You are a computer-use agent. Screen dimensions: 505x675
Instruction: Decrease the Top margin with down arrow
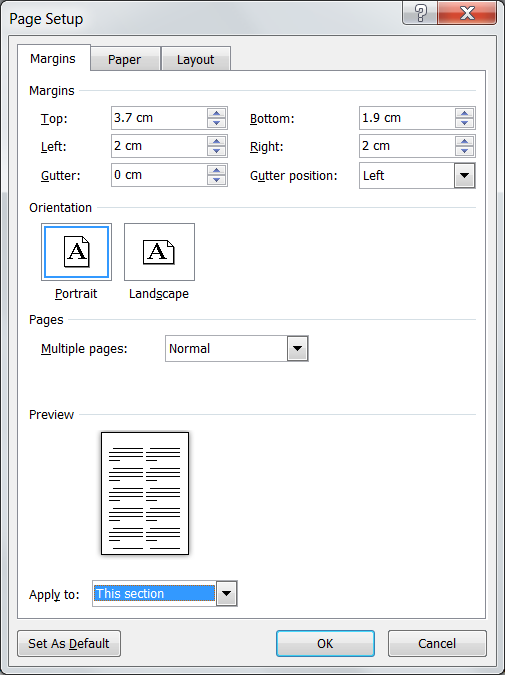pyautogui.click(x=217, y=123)
